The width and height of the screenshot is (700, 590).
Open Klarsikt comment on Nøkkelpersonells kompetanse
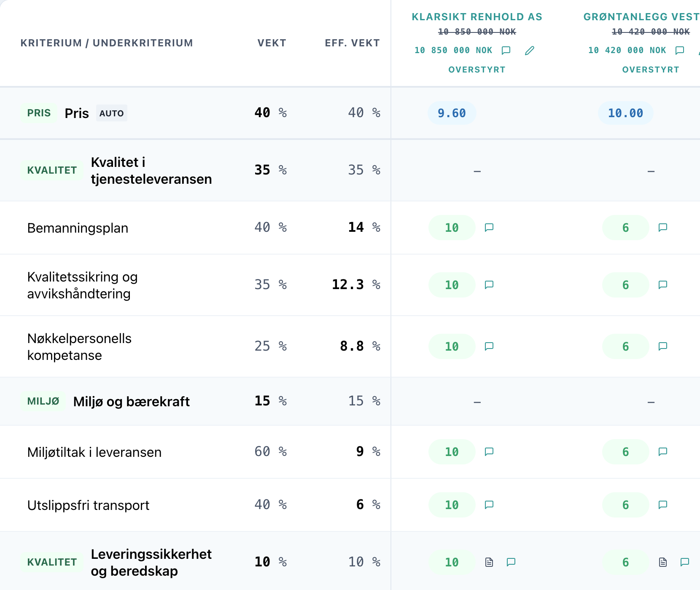click(489, 346)
